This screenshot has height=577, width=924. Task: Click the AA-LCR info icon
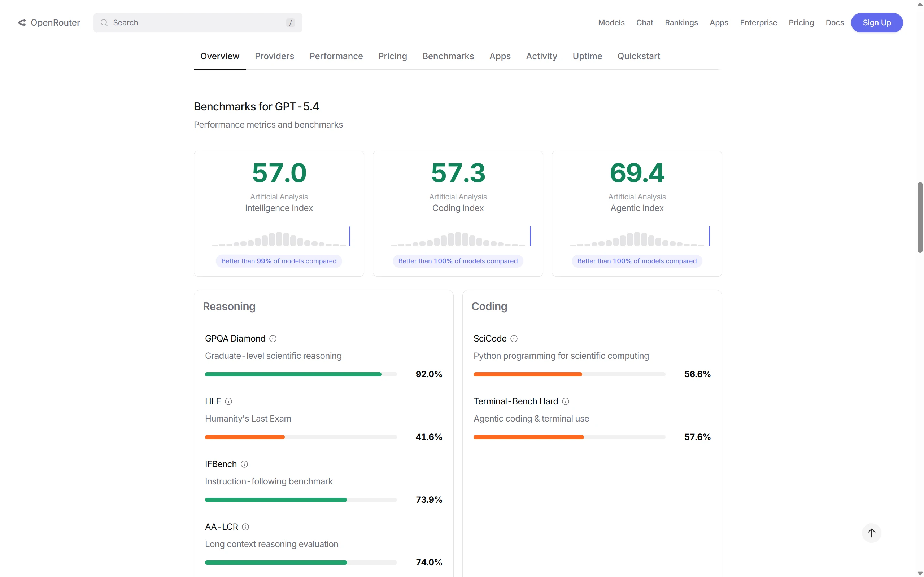click(245, 527)
